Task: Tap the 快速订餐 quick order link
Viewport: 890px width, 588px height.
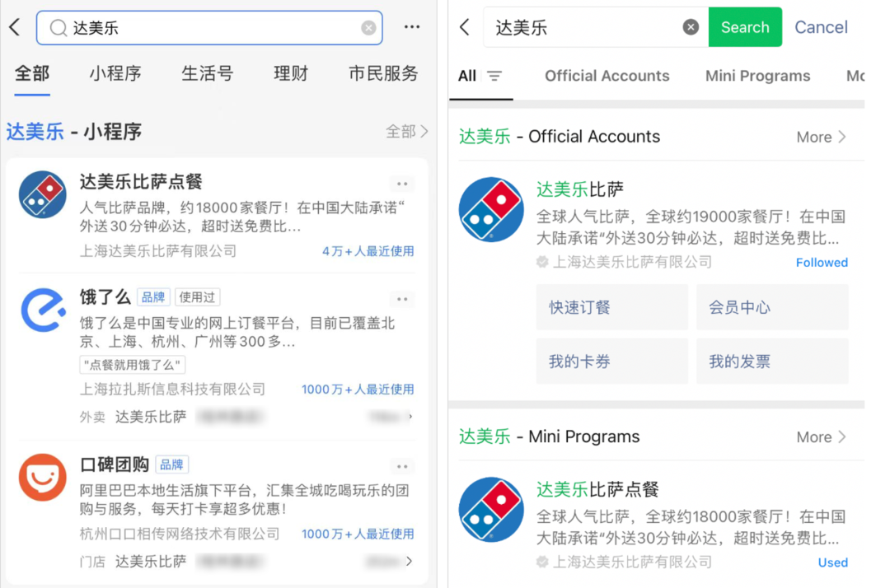Action: click(611, 306)
